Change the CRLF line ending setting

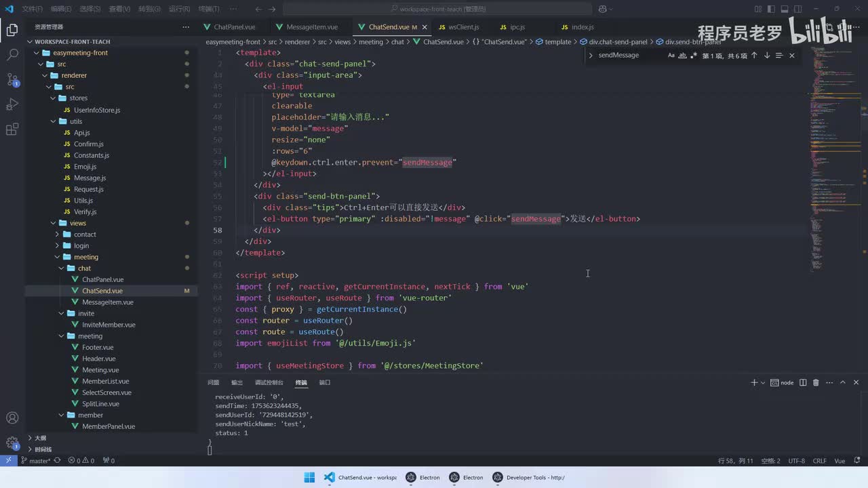click(x=820, y=461)
